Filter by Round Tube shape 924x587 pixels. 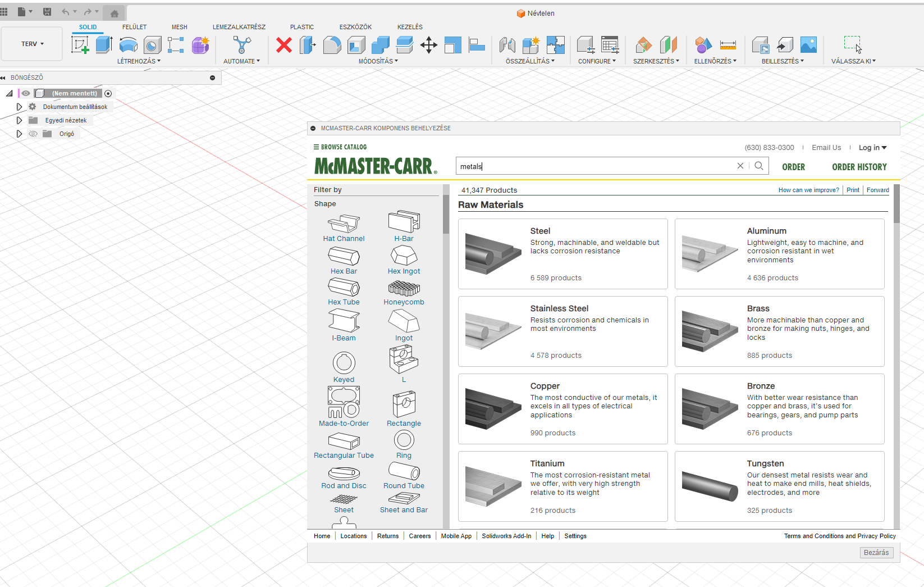(x=404, y=475)
